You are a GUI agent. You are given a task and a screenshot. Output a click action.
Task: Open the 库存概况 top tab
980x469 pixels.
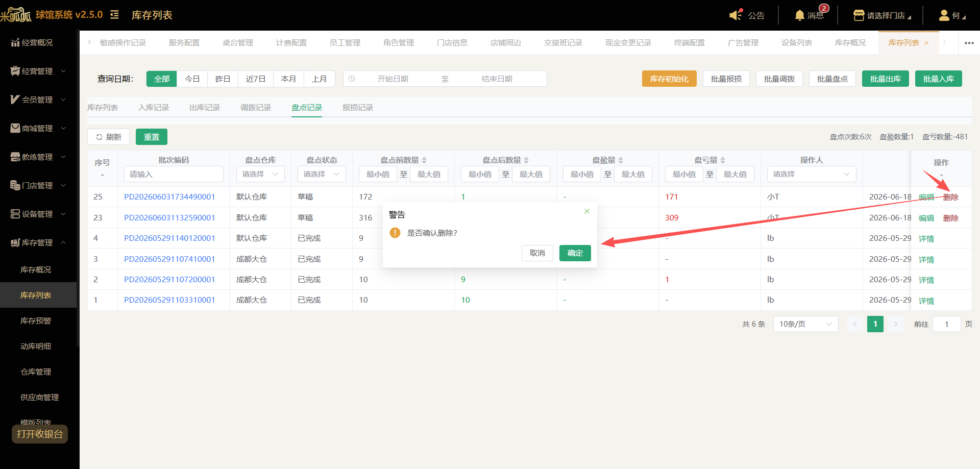(850, 43)
